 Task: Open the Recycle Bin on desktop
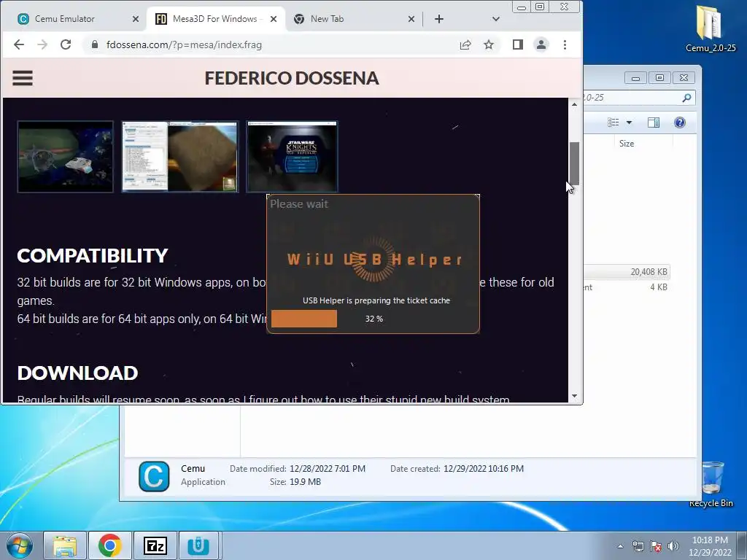(x=711, y=483)
